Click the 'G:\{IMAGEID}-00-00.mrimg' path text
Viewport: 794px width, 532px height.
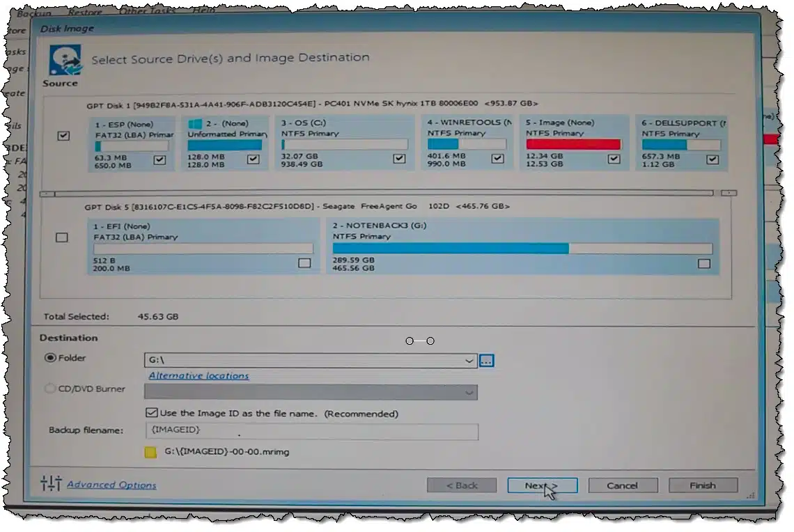pyautogui.click(x=227, y=451)
